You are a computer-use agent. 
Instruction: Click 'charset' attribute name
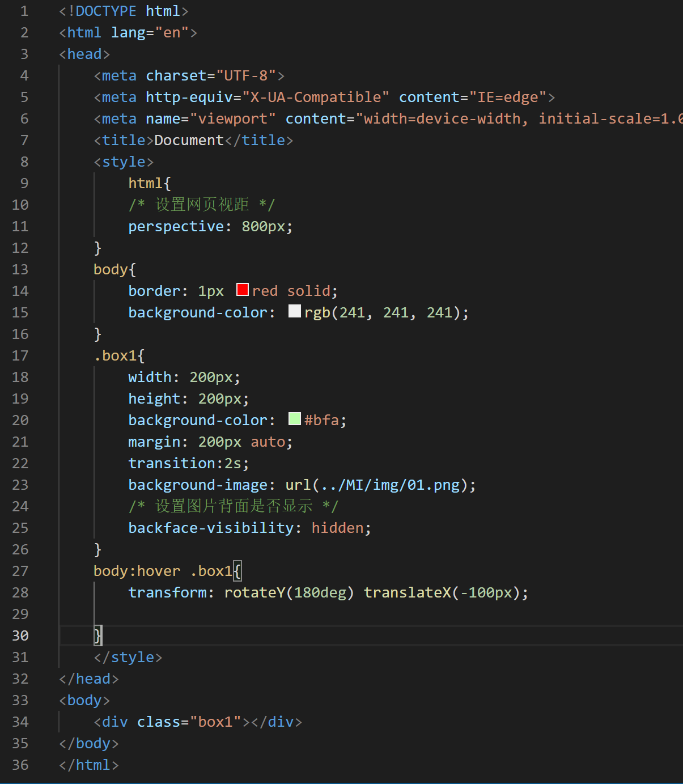tap(176, 75)
